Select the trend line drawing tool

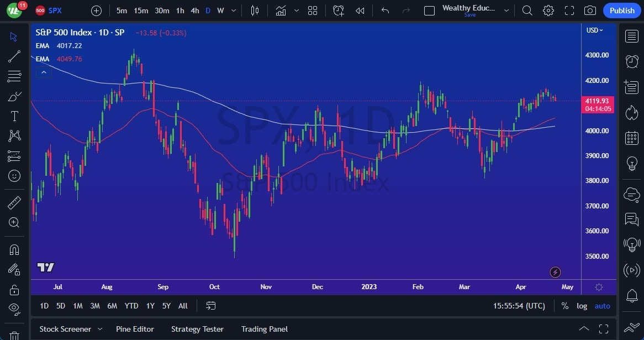pyautogui.click(x=14, y=56)
